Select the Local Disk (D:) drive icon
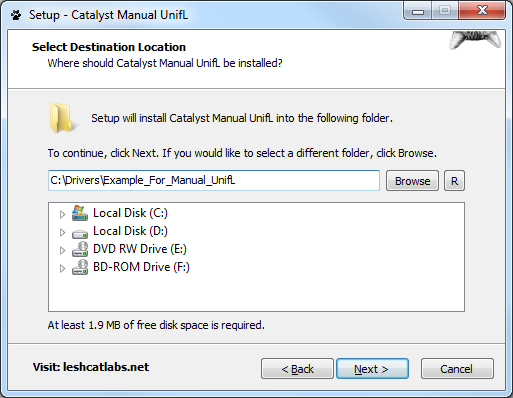This screenshot has width=513, height=398. (80, 233)
